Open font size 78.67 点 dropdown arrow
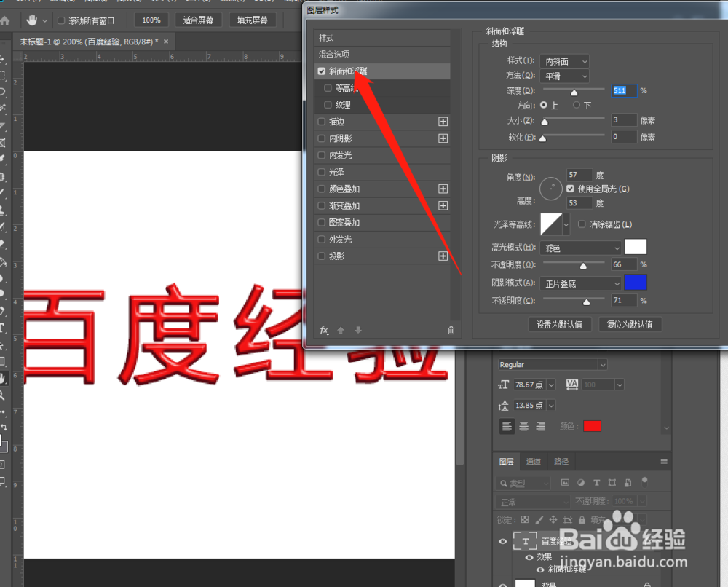This screenshot has width=728, height=587. point(551,385)
